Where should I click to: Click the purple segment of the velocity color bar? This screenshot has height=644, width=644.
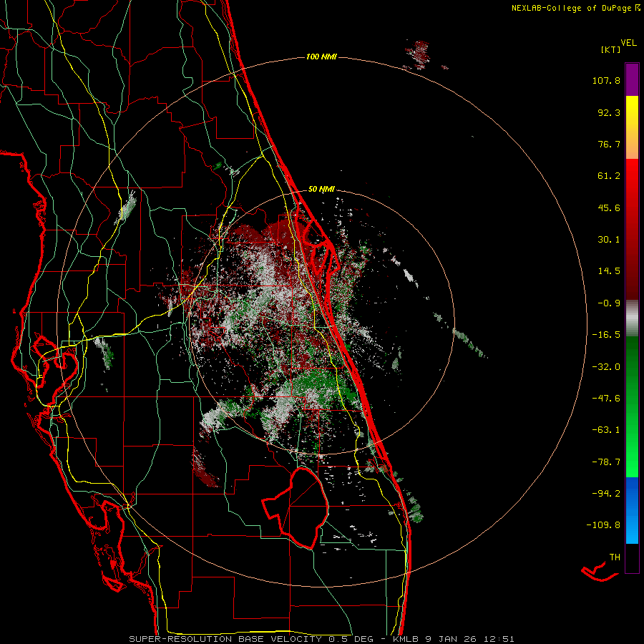point(632,79)
